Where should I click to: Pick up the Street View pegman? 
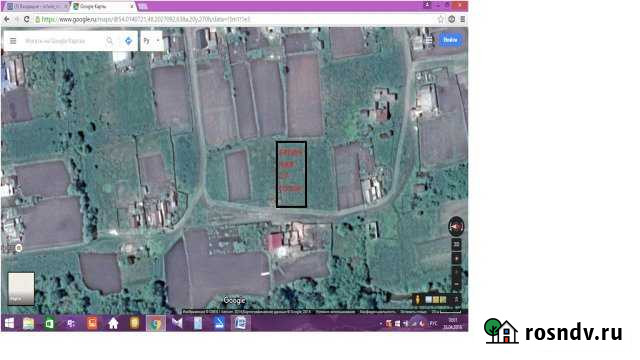coord(418,299)
